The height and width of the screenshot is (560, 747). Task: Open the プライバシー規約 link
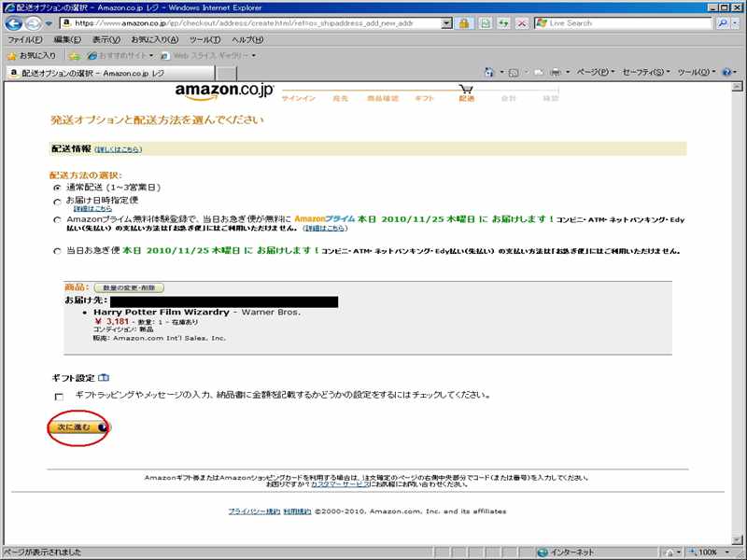(x=254, y=511)
